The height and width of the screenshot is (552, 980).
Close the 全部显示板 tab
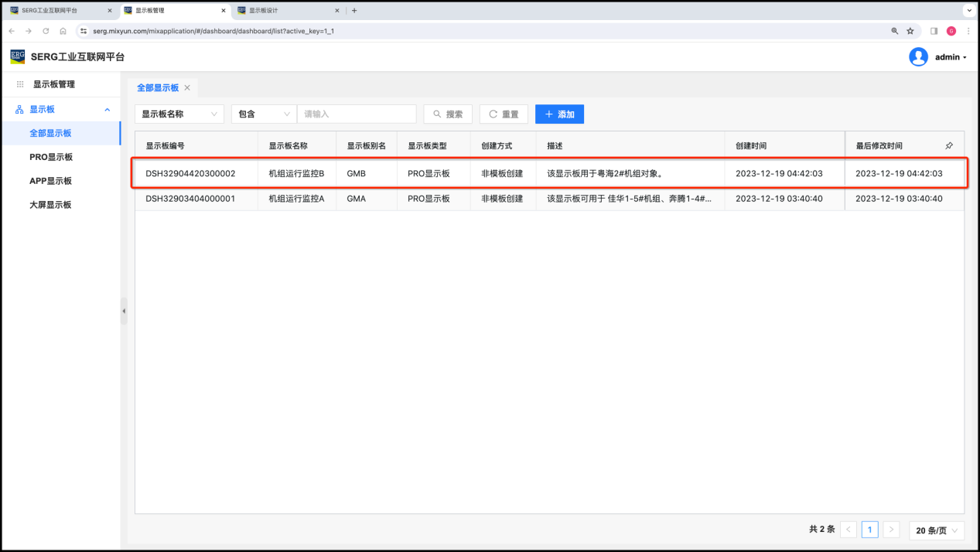tap(187, 88)
